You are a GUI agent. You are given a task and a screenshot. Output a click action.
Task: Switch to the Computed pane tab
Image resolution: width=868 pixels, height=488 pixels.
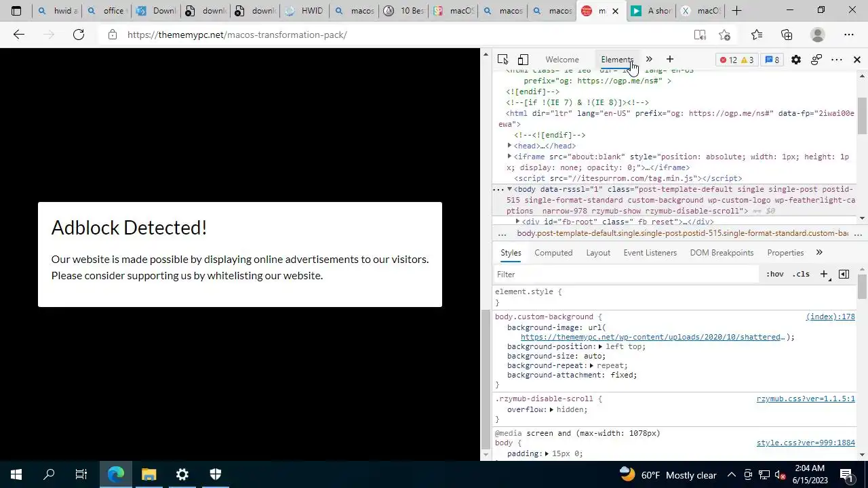[x=553, y=253]
